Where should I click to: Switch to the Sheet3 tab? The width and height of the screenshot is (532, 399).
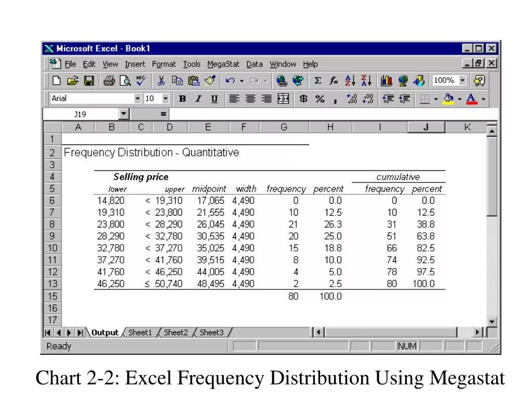[211, 332]
